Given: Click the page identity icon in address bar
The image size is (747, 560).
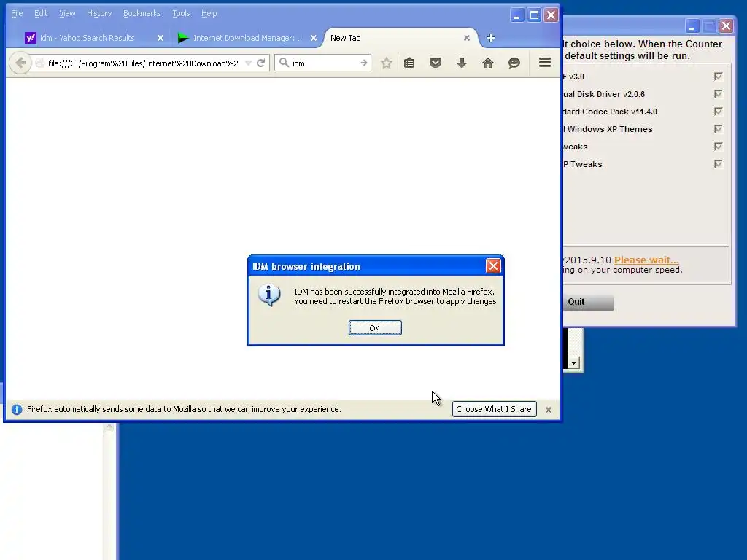Looking at the screenshot, I should pos(39,63).
